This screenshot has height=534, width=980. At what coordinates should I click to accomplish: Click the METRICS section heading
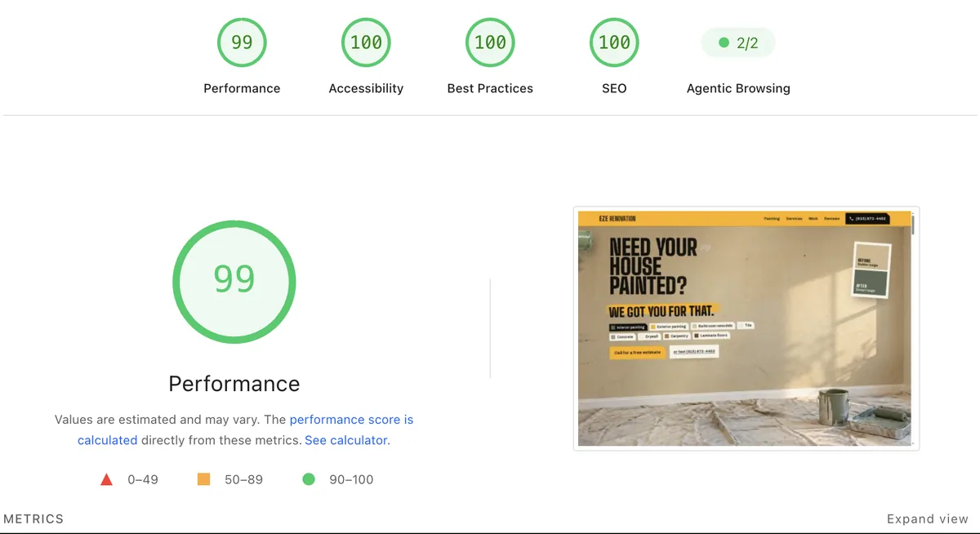coord(33,518)
